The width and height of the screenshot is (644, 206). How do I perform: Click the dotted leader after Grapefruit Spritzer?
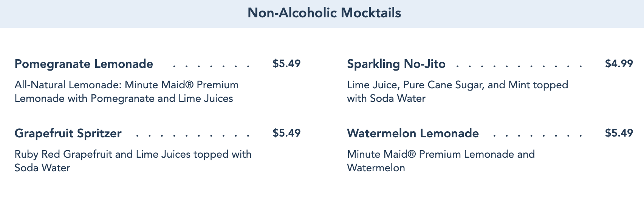pos(192,135)
